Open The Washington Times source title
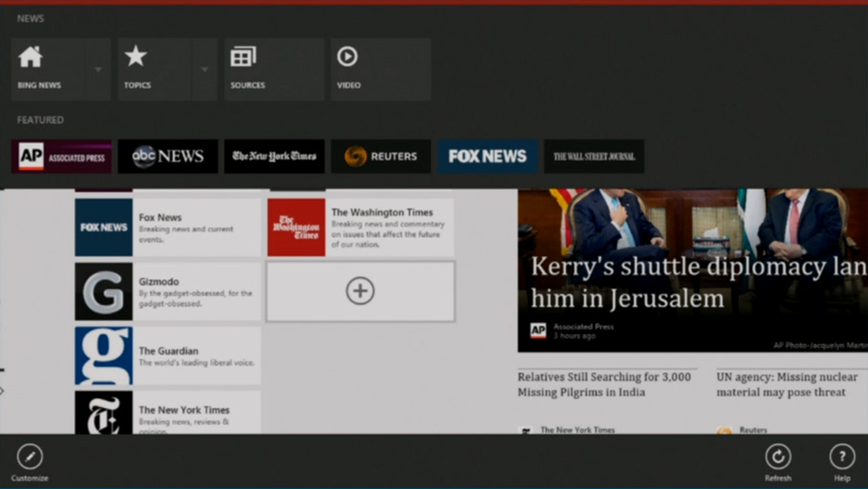Image resolution: width=868 pixels, height=489 pixels. 382,213
